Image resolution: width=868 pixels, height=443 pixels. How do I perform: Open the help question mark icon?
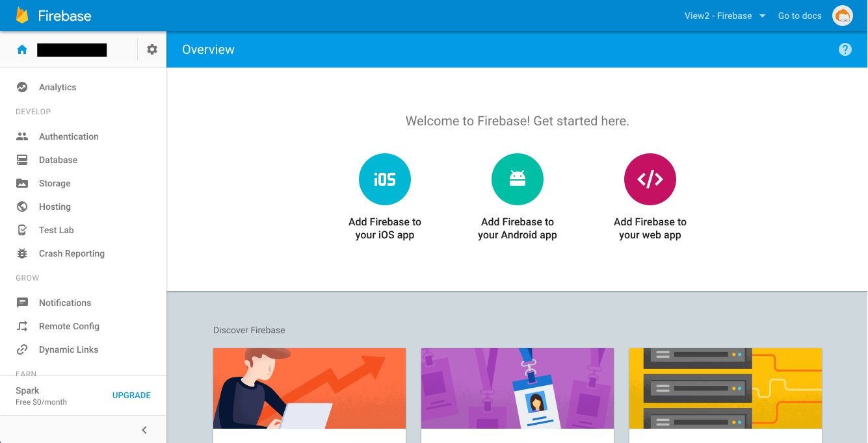point(845,49)
